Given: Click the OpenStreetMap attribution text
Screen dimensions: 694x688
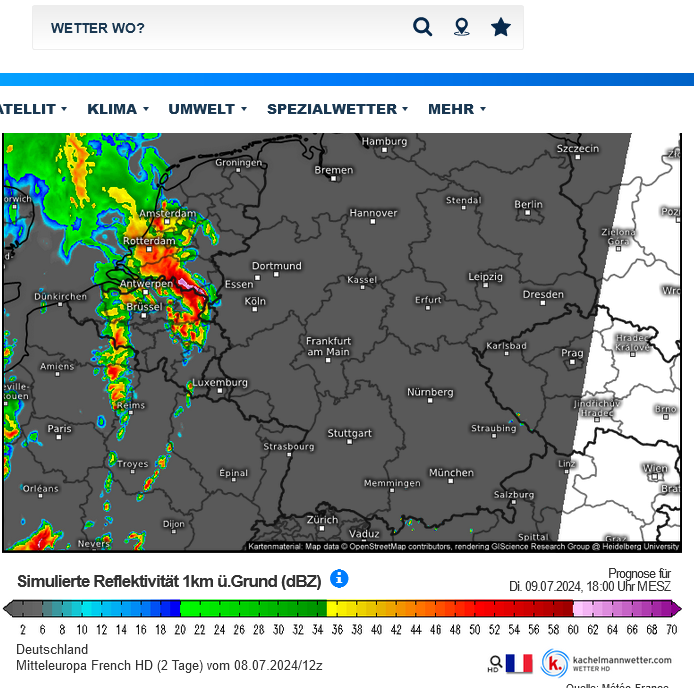Looking at the screenshot, I should pyautogui.click(x=463, y=546).
